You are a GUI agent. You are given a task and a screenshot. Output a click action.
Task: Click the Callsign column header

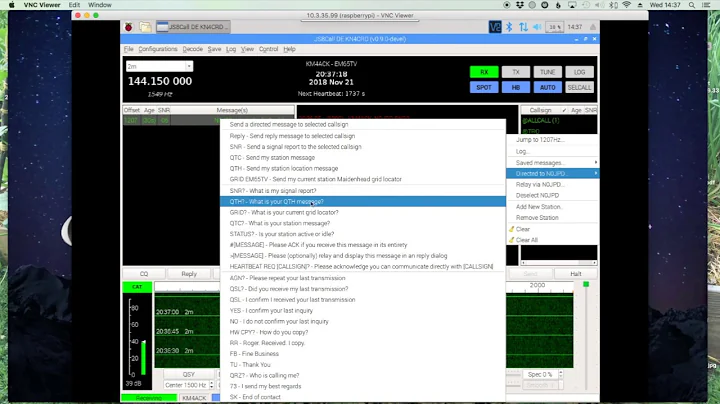(540, 110)
